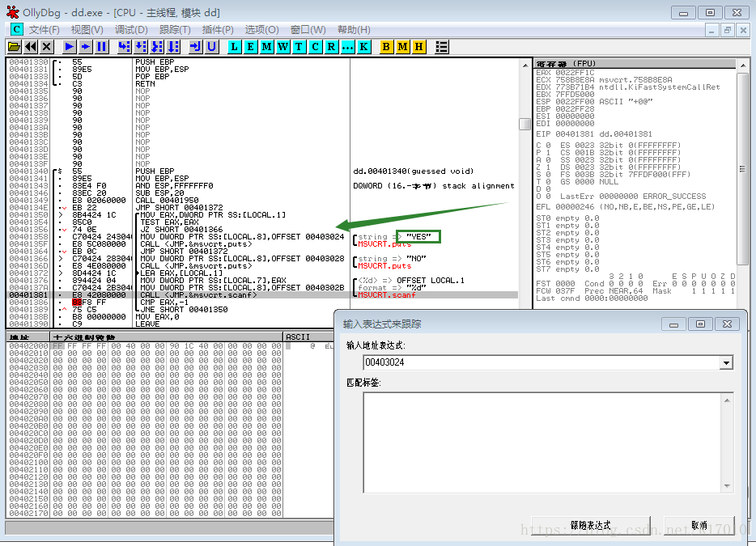Click inside the 匹配标签 list box
Screen dimensions: 756x546
click(542, 442)
